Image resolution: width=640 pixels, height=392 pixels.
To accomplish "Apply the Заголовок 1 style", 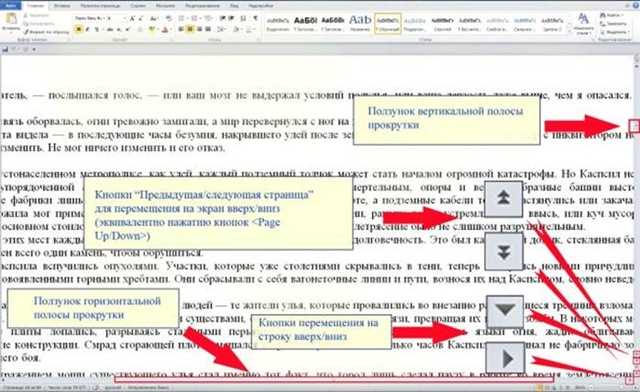I will 304,24.
